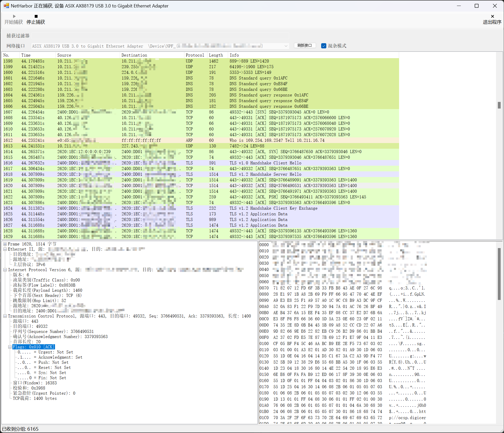Select packet 1616 TLS Client Hello row

click(x=201, y=163)
